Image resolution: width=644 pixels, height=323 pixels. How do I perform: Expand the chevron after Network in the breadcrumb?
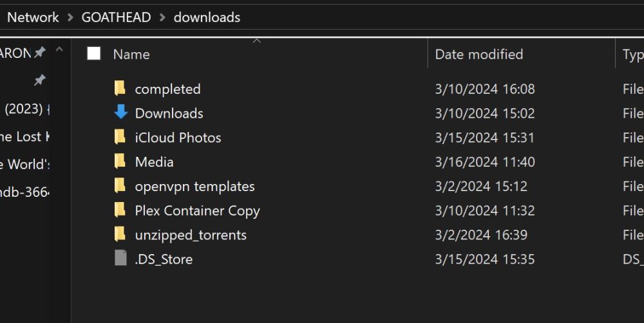[x=70, y=17]
